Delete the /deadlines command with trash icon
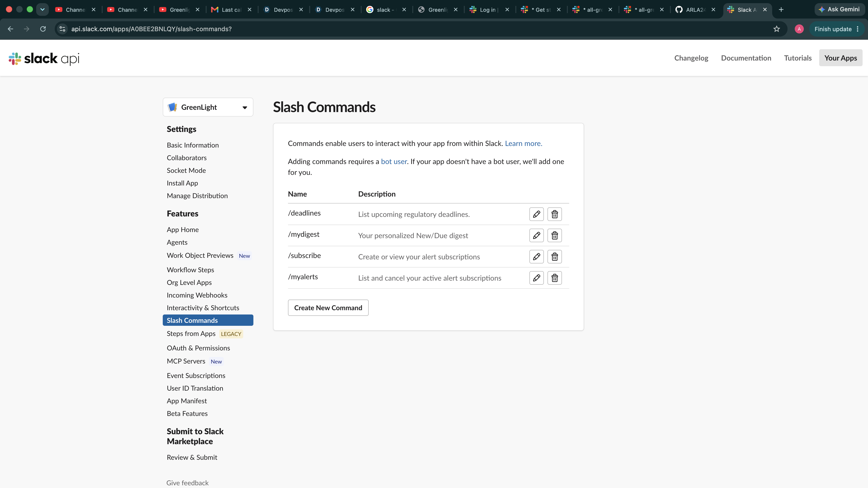Image resolution: width=868 pixels, height=488 pixels. coord(555,214)
